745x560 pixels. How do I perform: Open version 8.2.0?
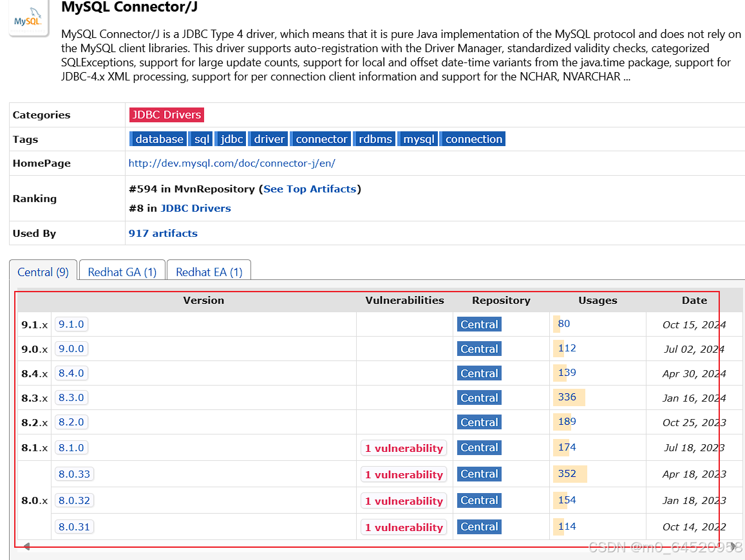[71, 422]
